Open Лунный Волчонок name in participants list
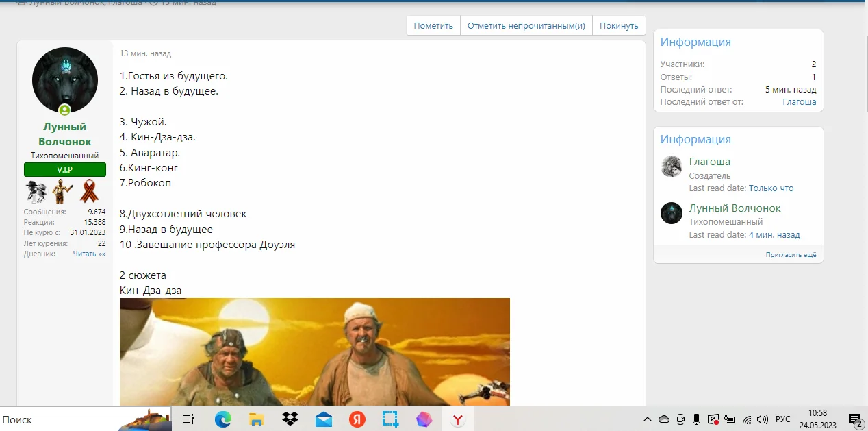 [x=735, y=208]
